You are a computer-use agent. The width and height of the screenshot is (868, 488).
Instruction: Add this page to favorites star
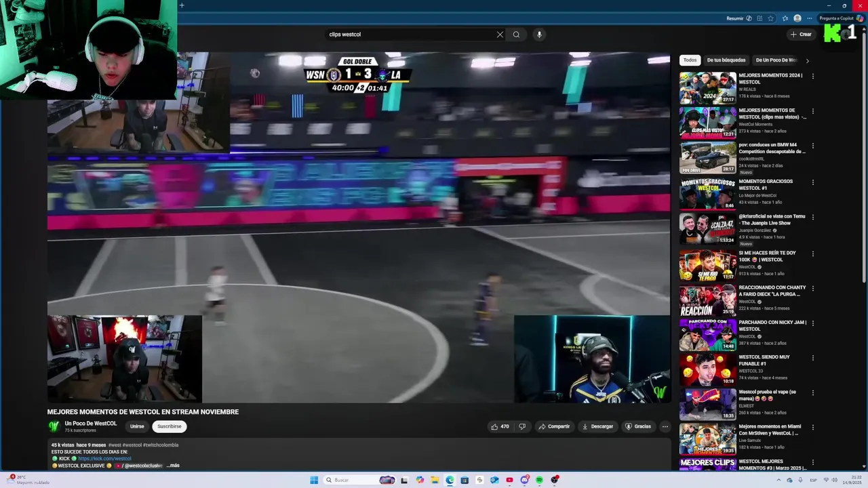[x=770, y=18]
